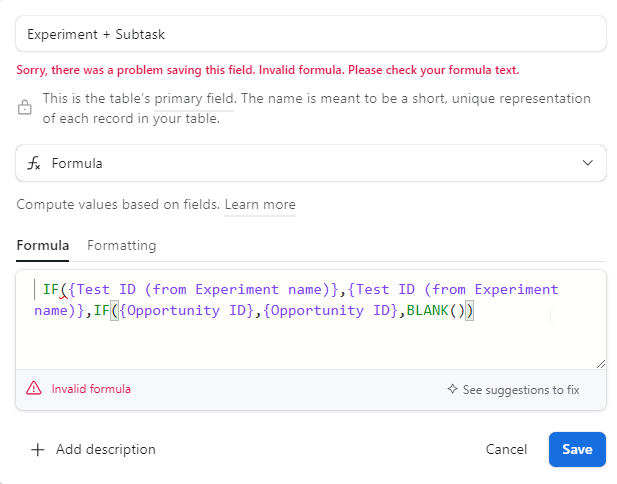This screenshot has width=617, height=484.
Task: Click the BLANK() function in the formula
Action: (x=436, y=310)
